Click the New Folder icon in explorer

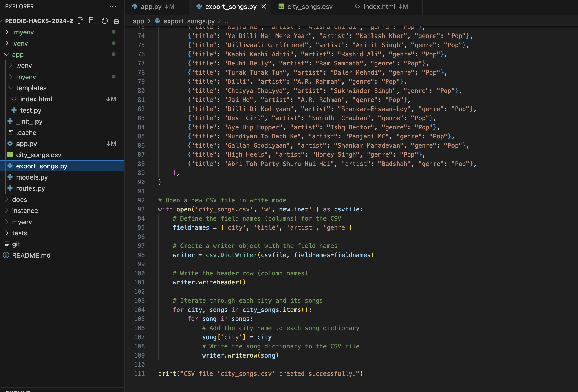coord(93,21)
